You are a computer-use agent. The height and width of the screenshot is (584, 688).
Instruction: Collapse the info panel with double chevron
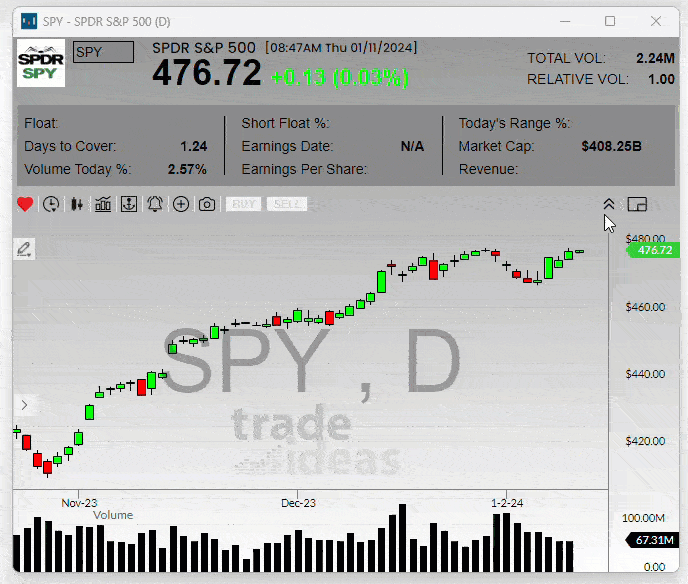(609, 204)
